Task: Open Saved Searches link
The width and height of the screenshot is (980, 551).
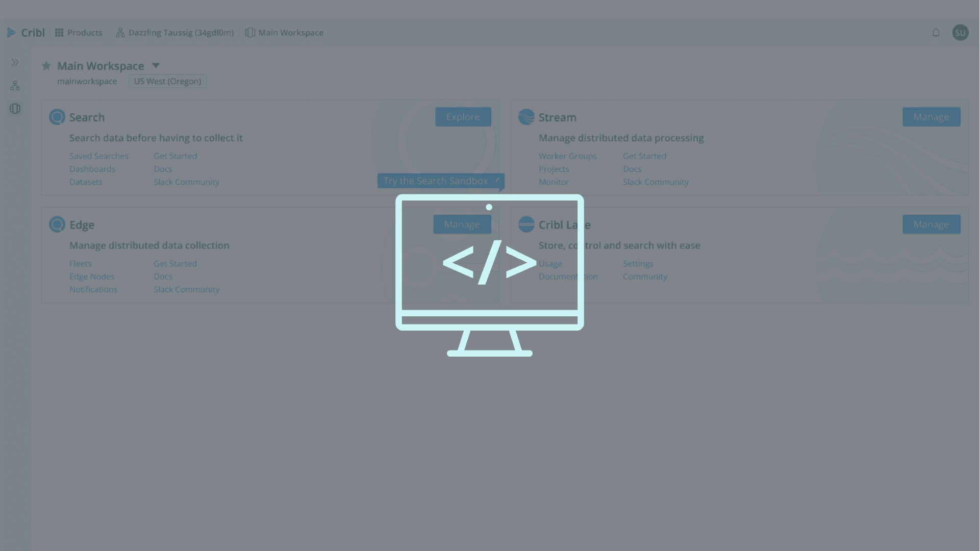Action: (x=99, y=156)
